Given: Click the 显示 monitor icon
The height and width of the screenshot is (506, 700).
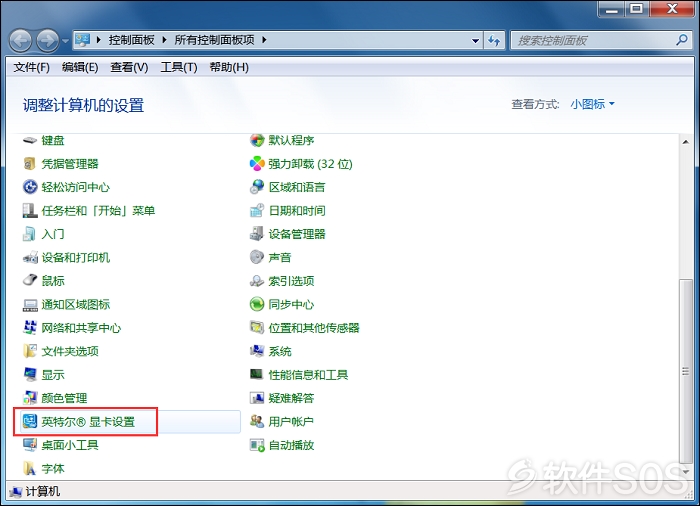Looking at the screenshot, I should click(30, 375).
